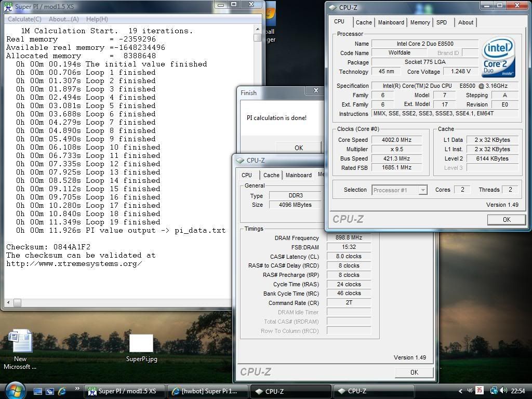Switch to Super PI / mod1.5 XS taskbar button

click(125, 391)
